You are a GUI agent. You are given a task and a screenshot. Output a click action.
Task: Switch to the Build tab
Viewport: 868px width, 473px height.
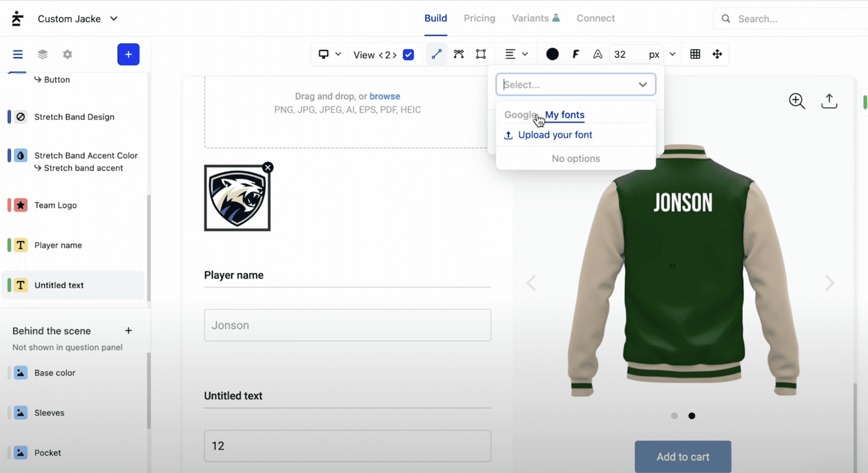436,18
